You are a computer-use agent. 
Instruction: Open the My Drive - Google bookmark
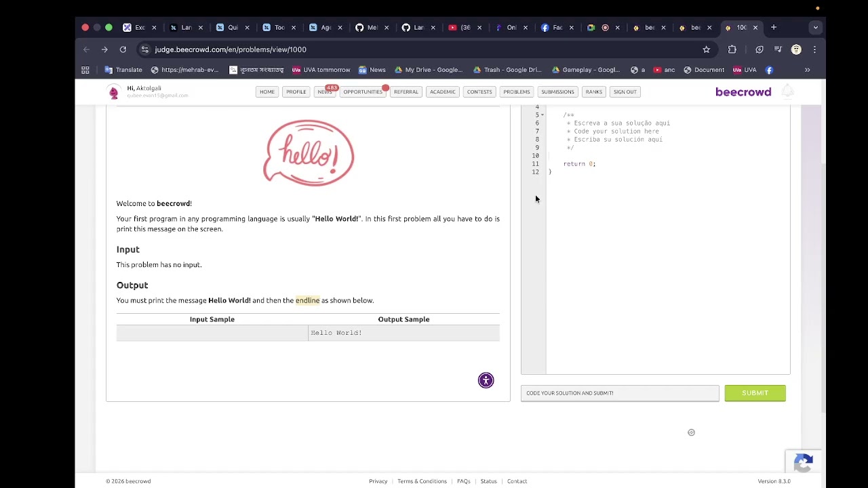click(429, 70)
